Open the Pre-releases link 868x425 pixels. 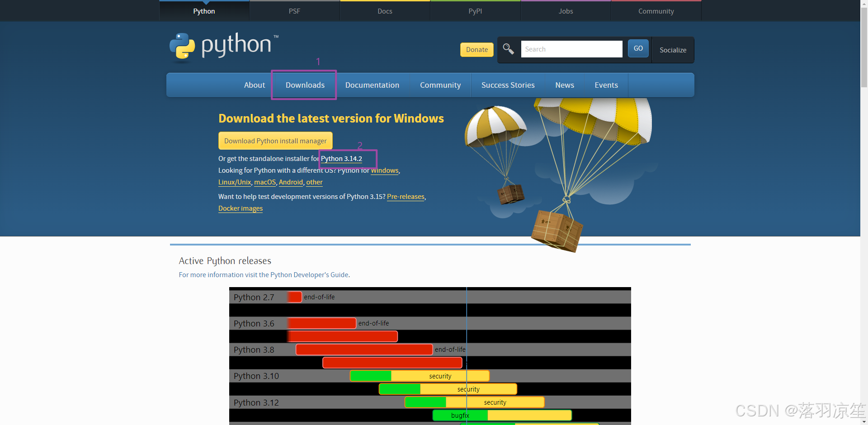[405, 196]
